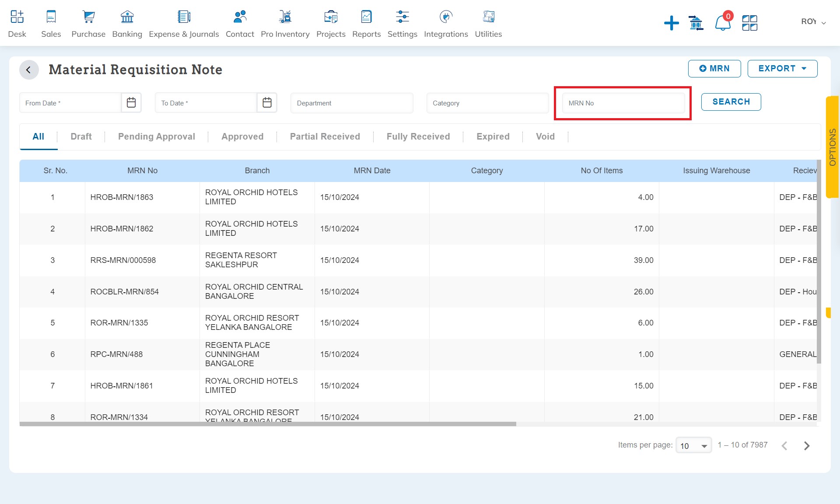Open the To Date calendar picker
This screenshot has width=840, height=504.
click(267, 103)
